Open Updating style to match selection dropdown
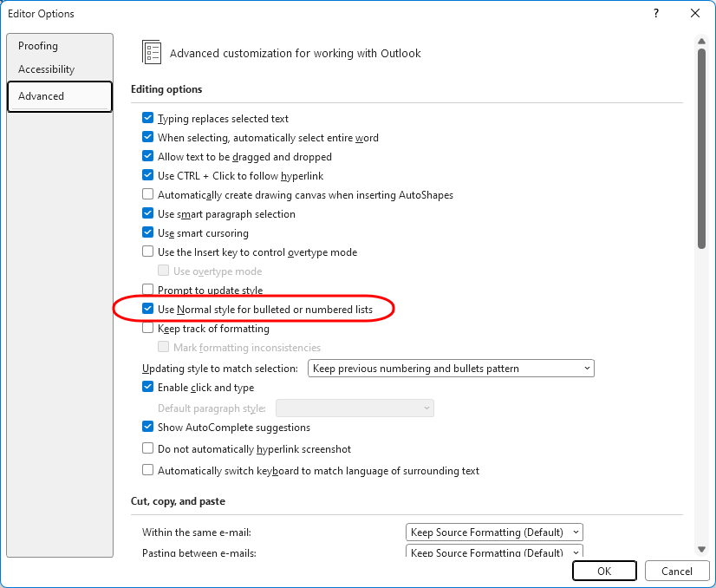 (x=451, y=369)
